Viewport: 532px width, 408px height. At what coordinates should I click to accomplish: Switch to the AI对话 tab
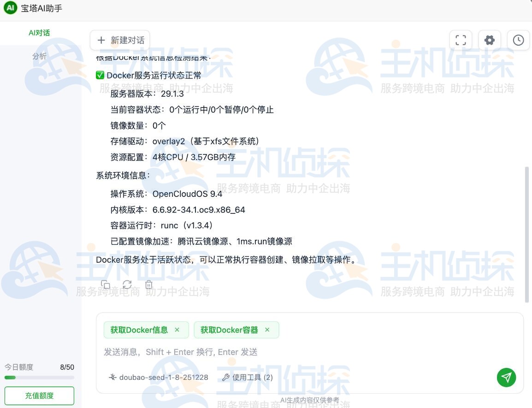pyautogui.click(x=39, y=33)
